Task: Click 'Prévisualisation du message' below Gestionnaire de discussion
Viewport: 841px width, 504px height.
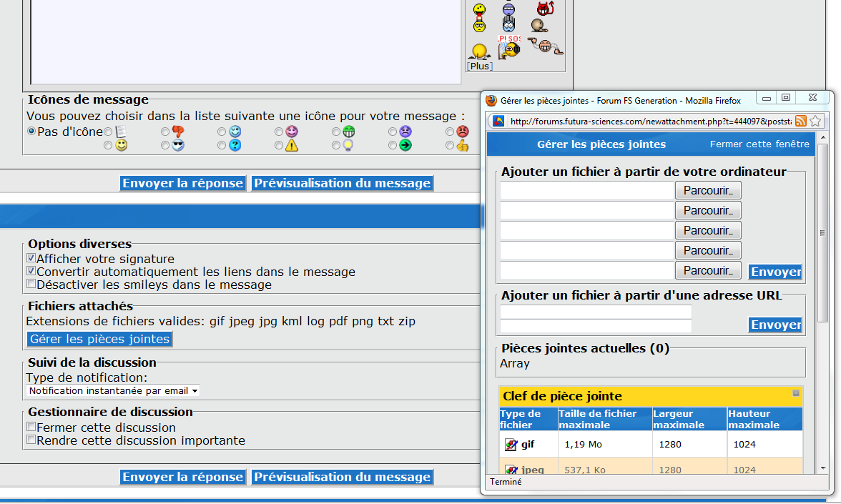Action: 342,478
